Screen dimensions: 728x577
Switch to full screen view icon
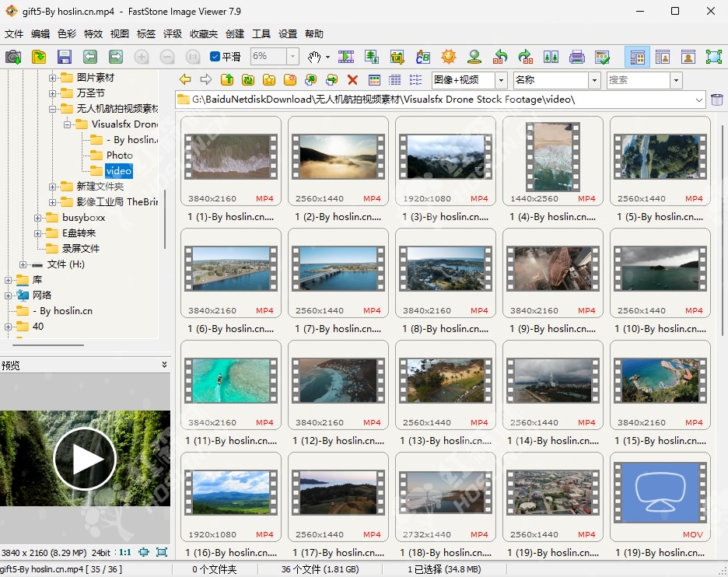713,57
